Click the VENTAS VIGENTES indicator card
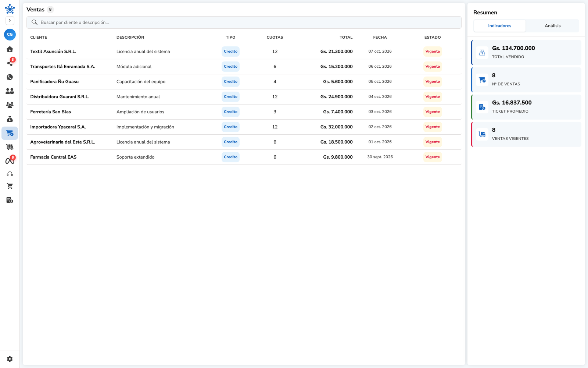The width and height of the screenshot is (588, 368). (526, 134)
